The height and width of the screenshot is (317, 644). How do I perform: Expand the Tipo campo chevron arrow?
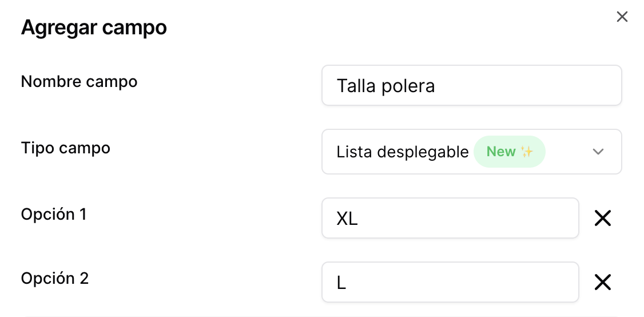tap(598, 152)
